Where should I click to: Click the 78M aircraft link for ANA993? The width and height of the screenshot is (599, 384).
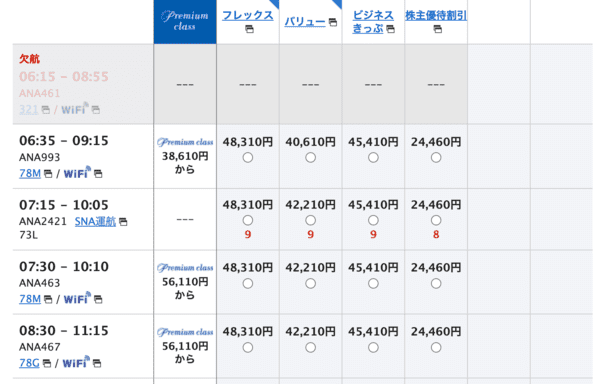tap(30, 173)
